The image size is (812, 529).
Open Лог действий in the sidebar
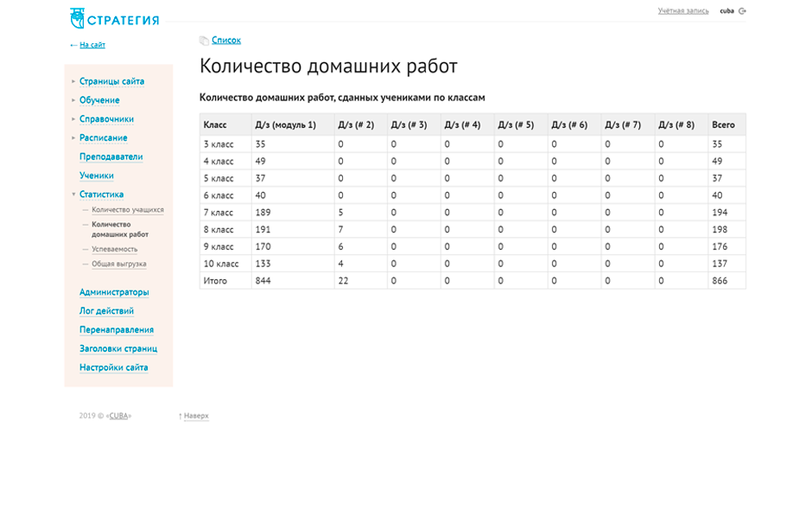click(x=106, y=311)
